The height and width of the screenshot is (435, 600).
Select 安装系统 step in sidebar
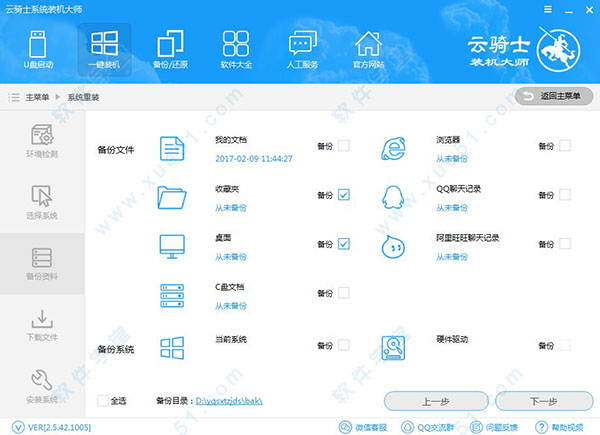(42, 386)
